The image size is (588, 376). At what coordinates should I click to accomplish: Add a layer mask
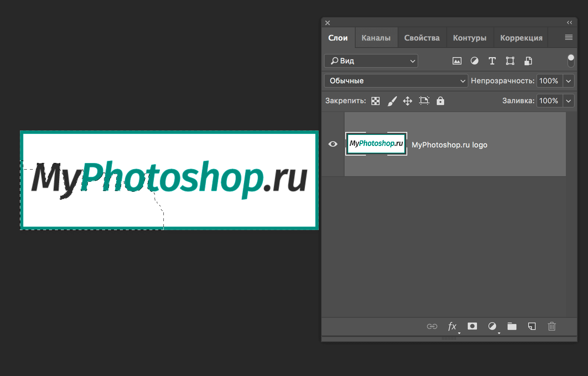[x=472, y=326]
